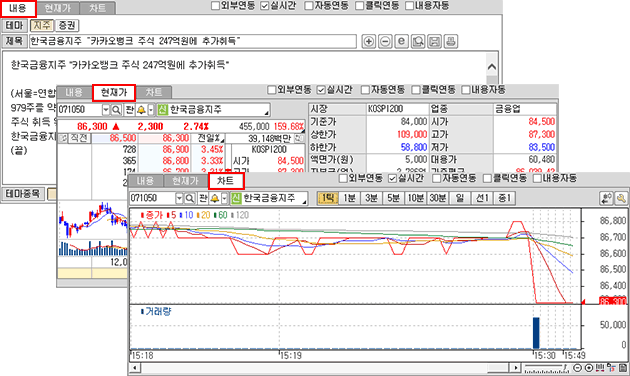Viewport: 630px width, 376px height.
Task: Click the plus zoom-in icon beside title
Action: (368, 41)
